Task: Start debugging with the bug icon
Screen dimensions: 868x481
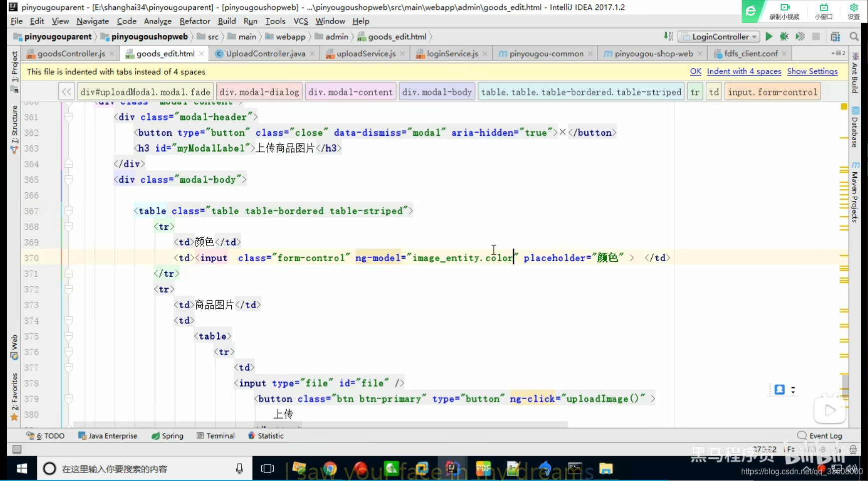Action: tap(784, 36)
